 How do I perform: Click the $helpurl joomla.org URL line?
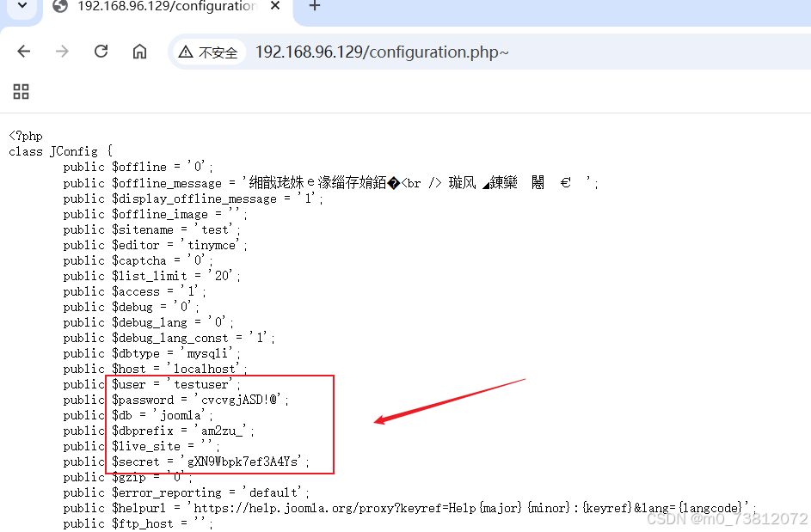pos(409,508)
